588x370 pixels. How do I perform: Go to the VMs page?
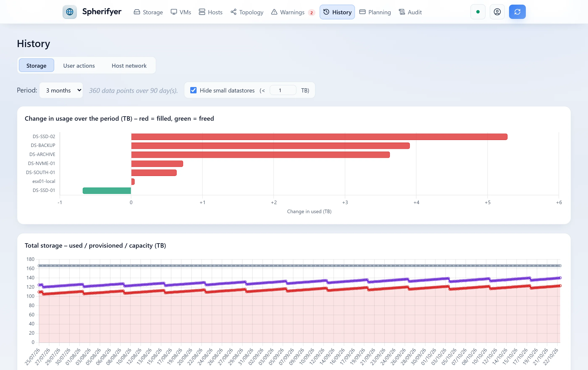click(181, 12)
